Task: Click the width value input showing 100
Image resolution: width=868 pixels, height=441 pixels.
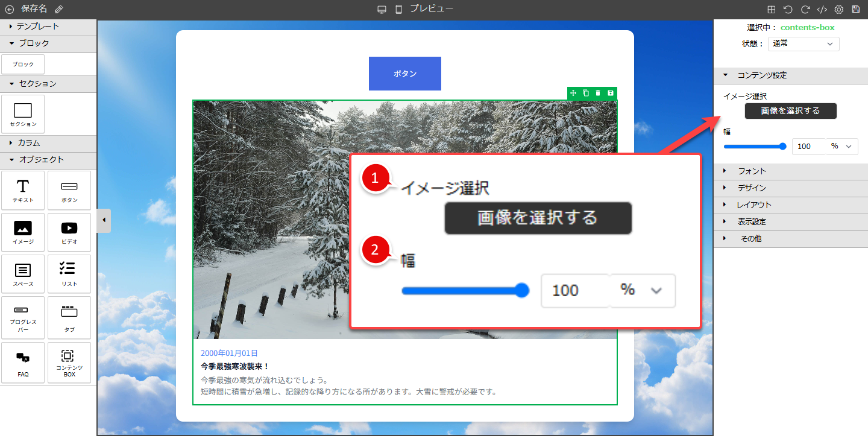Action: pos(808,146)
